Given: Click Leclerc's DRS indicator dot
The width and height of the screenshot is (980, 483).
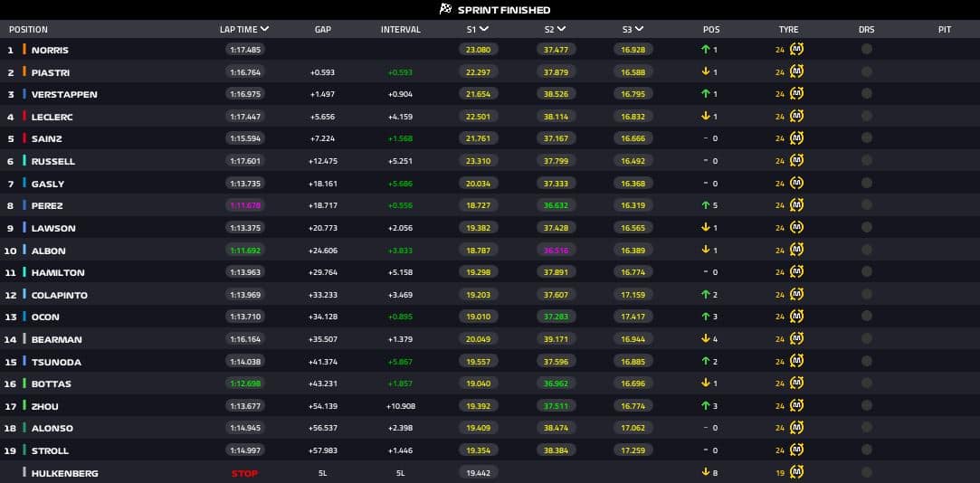Looking at the screenshot, I should point(866,116).
